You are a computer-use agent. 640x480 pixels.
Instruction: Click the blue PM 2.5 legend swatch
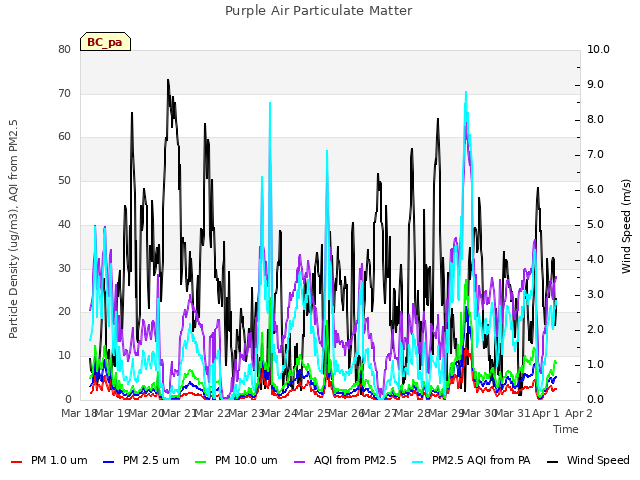[109, 462]
